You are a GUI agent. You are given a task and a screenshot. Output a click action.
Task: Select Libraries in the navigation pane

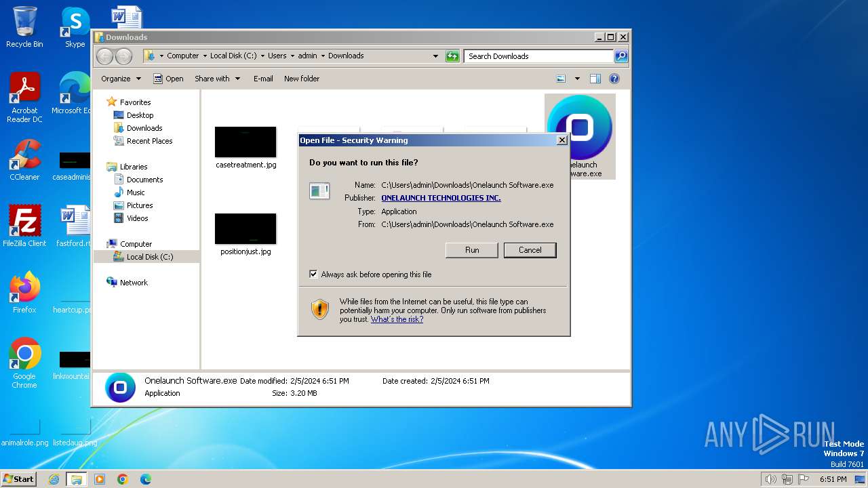[134, 167]
